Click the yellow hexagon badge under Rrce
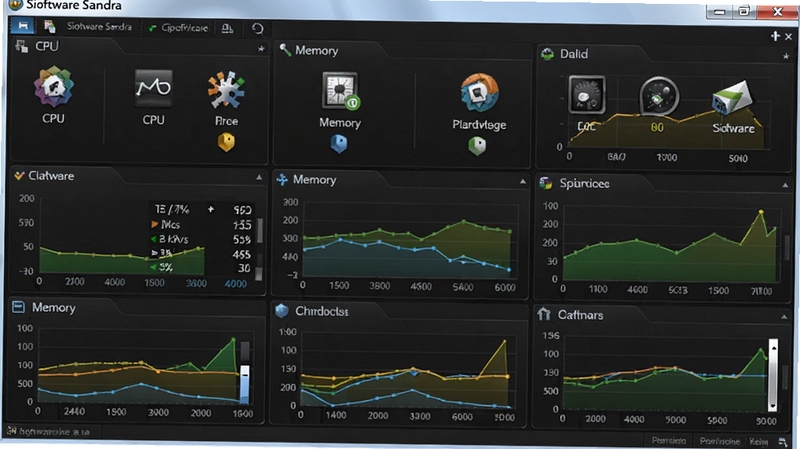 [x=227, y=142]
